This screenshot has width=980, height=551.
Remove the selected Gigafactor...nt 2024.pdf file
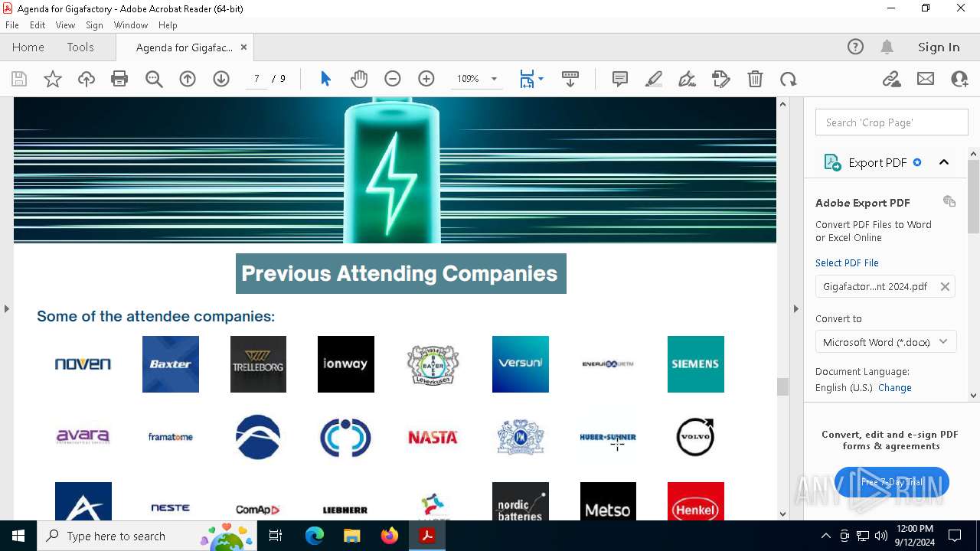[x=945, y=286]
